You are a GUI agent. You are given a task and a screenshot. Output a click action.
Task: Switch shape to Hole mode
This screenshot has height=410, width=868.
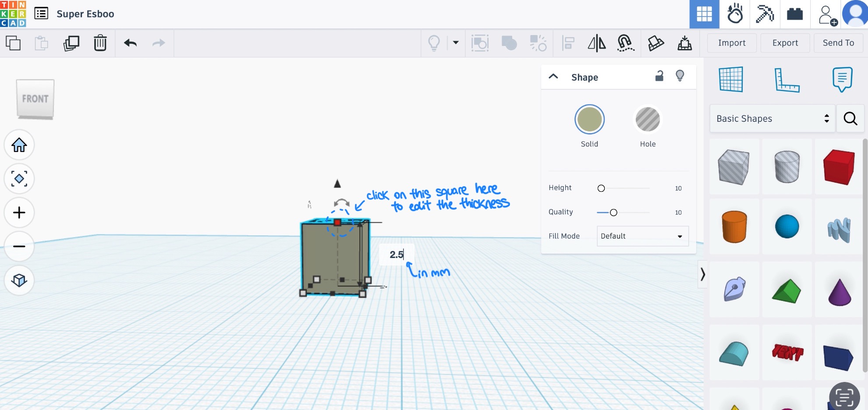point(648,120)
